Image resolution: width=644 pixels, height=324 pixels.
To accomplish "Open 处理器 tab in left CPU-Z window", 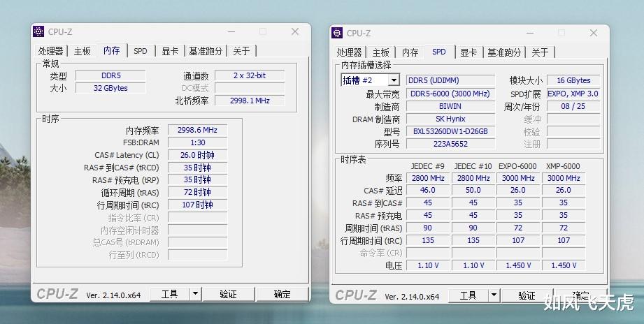I will click(51, 51).
